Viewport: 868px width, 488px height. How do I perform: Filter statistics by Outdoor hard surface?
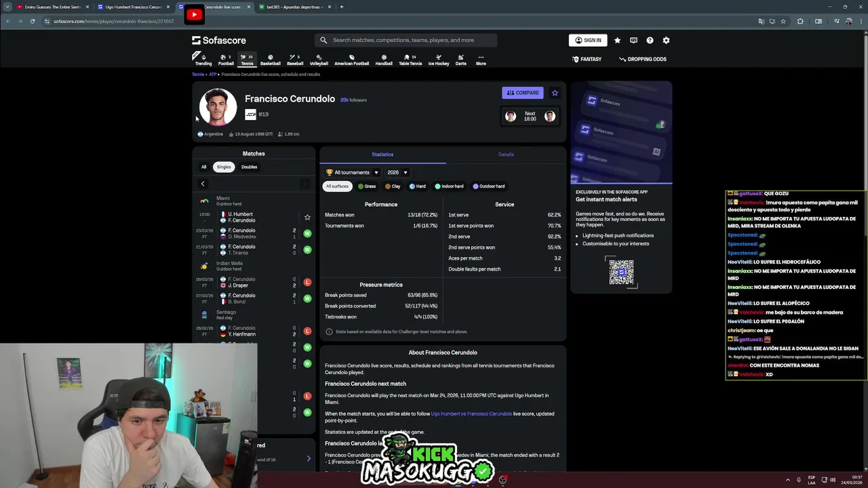(489, 186)
